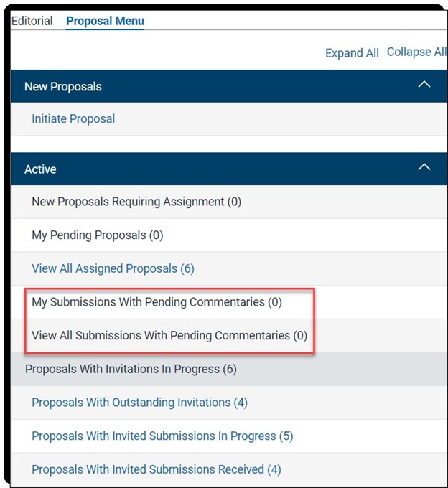Collapse the Active section chevron

[424, 167]
